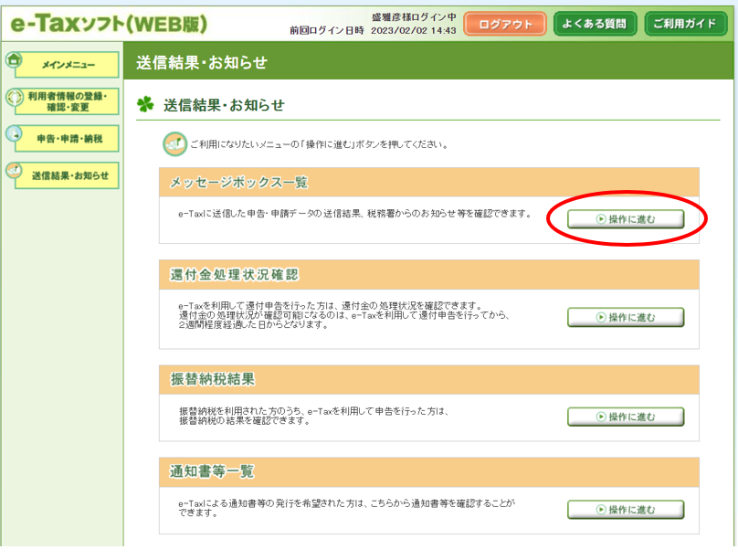
Task: Click the description starting e-Taxによる通知書等
Action: point(346,508)
